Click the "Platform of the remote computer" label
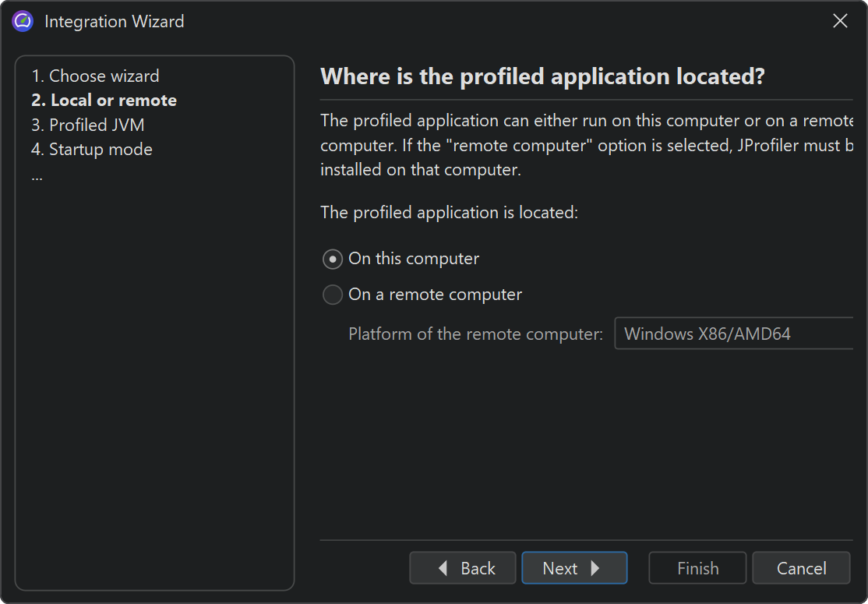The height and width of the screenshot is (604, 868). tap(475, 334)
